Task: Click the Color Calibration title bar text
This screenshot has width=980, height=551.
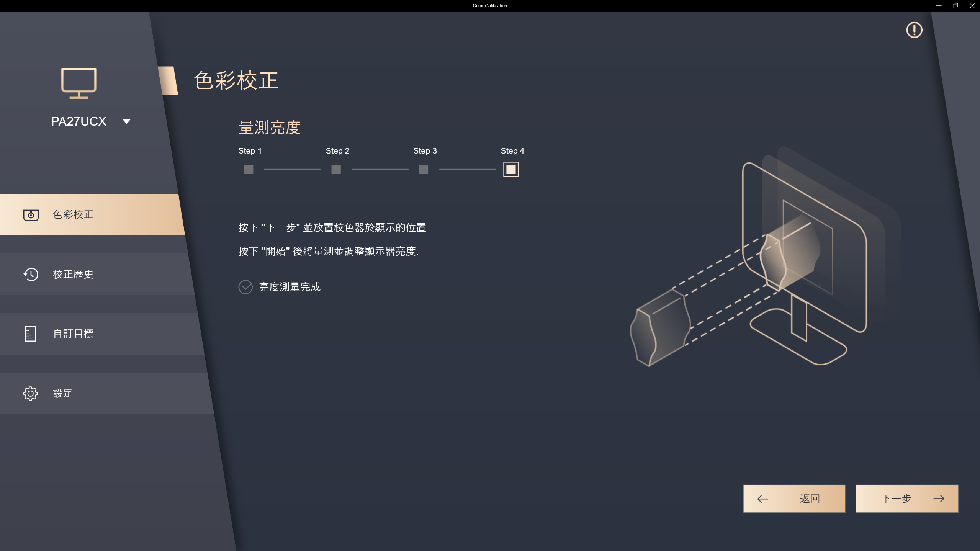Action: coord(489,6)
